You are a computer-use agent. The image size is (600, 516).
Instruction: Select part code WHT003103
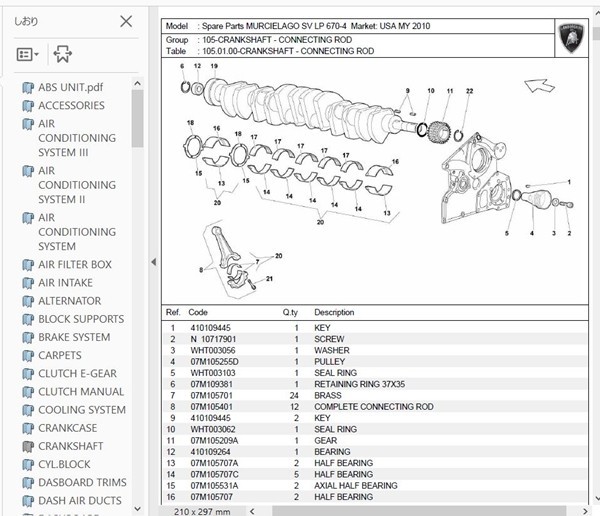pyautogui.click(x=213, y=373)
